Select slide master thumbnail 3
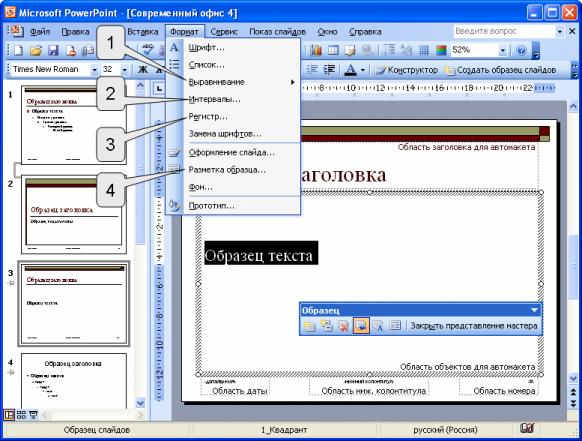 click(73, 304)
